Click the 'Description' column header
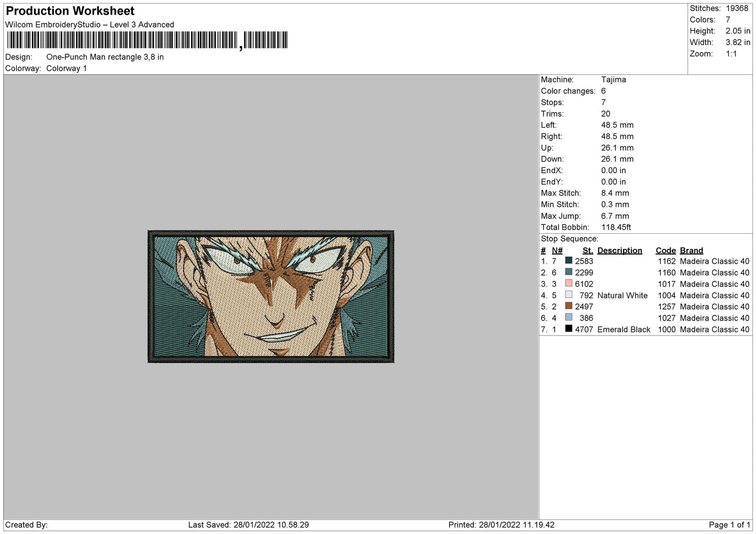This screenshot has width=756, height=534. [620, 251]
